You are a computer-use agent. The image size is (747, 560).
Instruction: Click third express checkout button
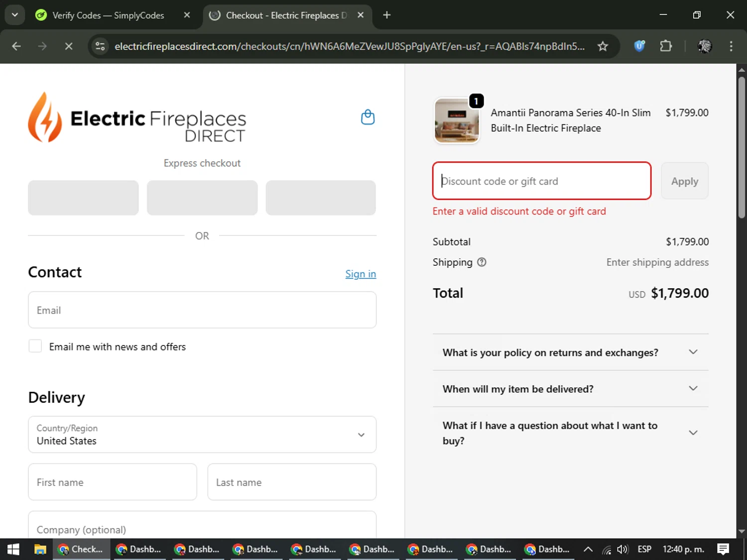tap(321, 198)
